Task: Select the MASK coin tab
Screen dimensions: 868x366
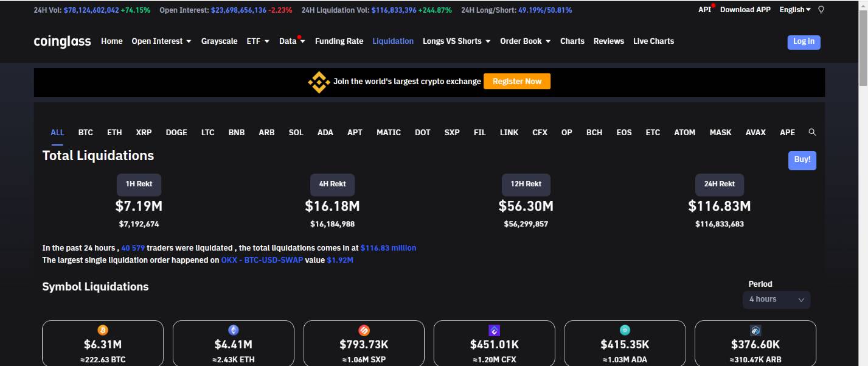Action: [x=721, y=132]
